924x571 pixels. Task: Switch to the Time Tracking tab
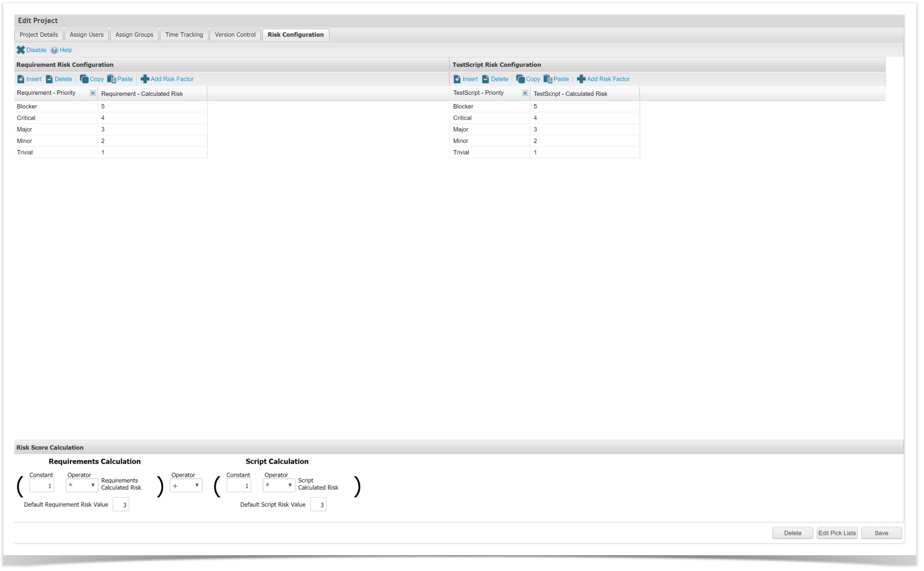184,35
